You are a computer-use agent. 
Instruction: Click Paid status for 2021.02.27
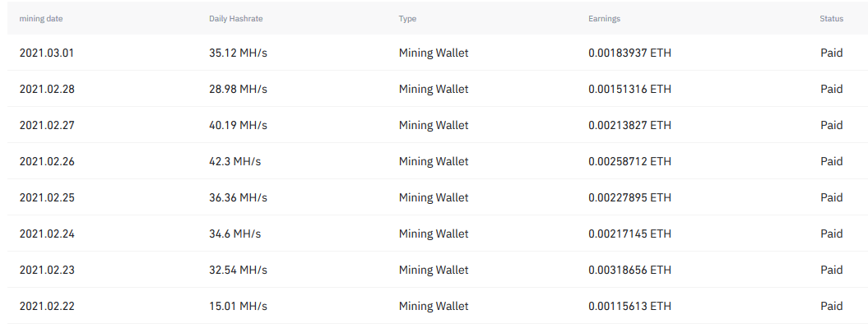(x=832, y=126)
